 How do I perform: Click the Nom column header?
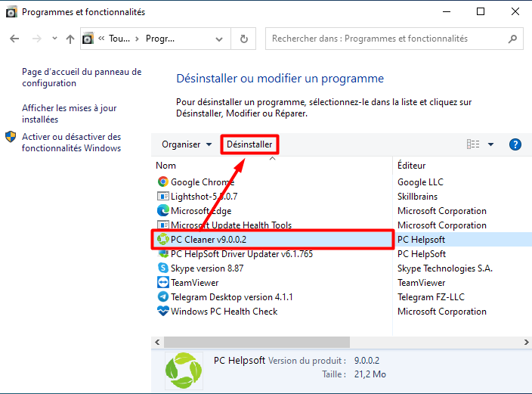(x=166, y=166)
